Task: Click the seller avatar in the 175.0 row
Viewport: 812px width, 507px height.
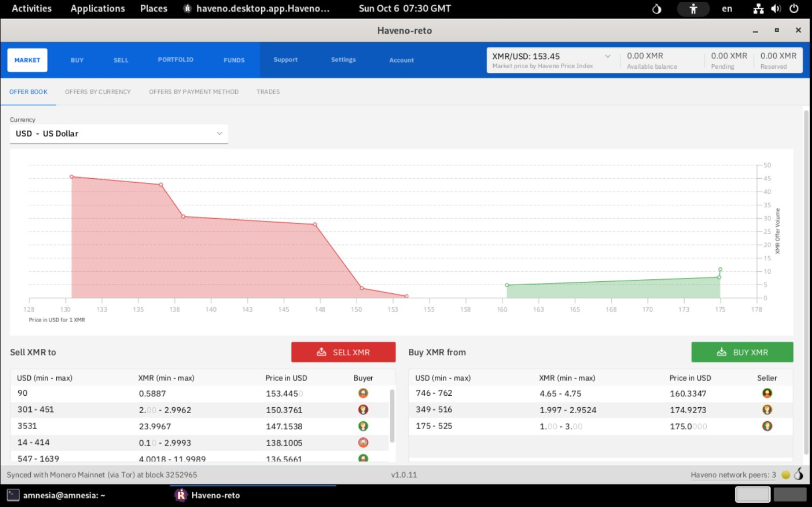Action: (x=767, y=426)
